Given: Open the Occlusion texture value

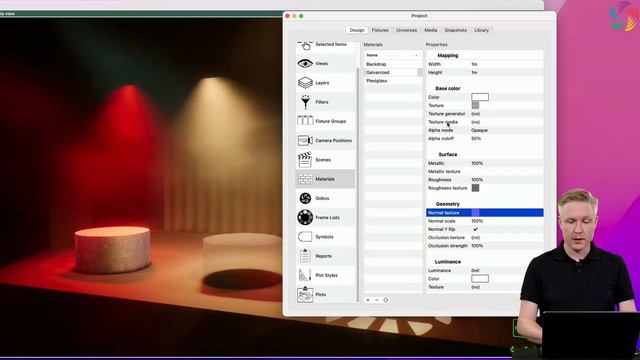Looking at the screenshot, I should pos(476,238).
